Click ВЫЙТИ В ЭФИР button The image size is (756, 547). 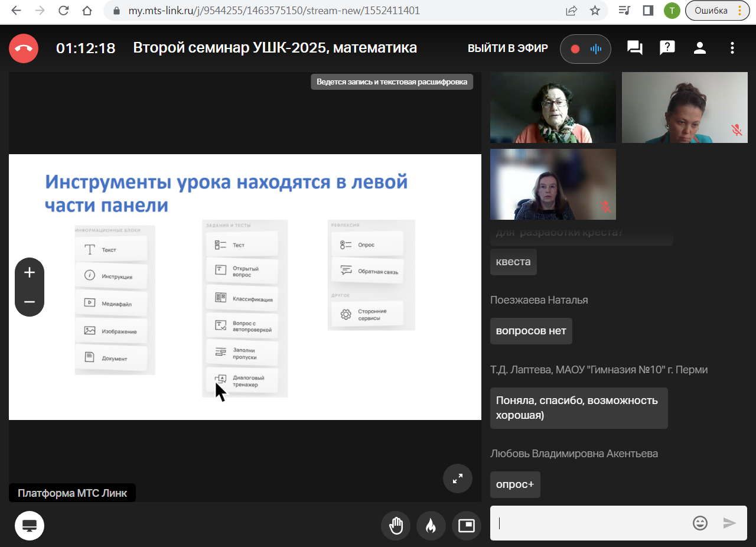(508, 48)
